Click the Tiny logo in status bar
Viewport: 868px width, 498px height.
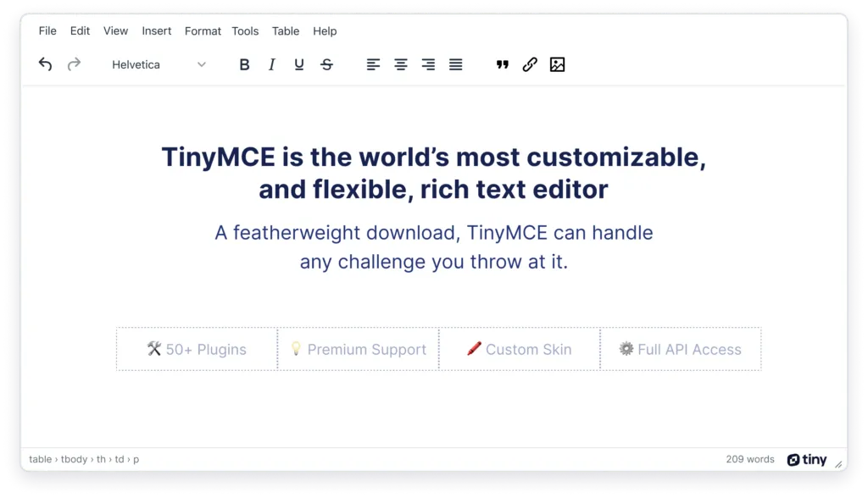point(806,460)
